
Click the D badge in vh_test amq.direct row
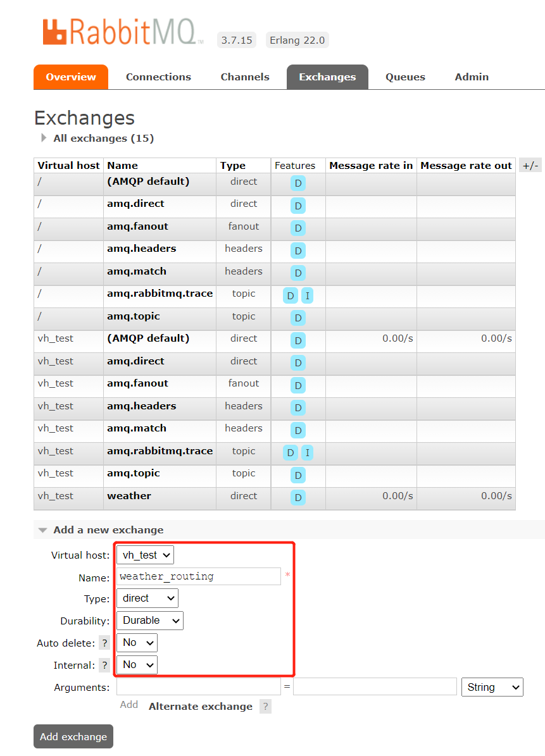pyautogui.click(x=298, y=363)
